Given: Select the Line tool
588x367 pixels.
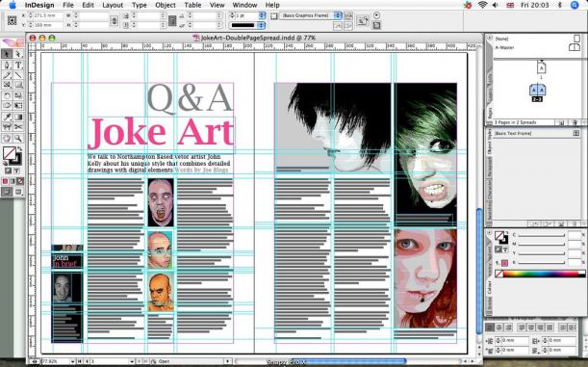Looking at the screenshot, I should pos(18,75).
